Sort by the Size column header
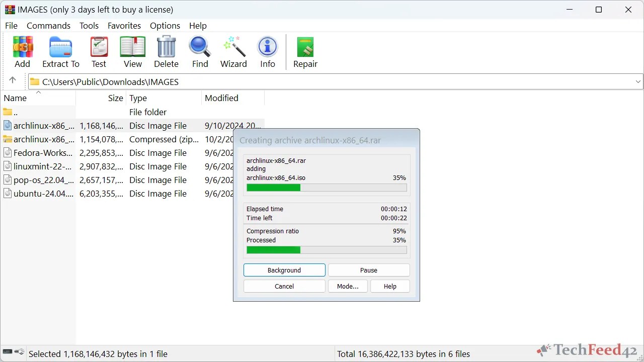 click(101, 98)
